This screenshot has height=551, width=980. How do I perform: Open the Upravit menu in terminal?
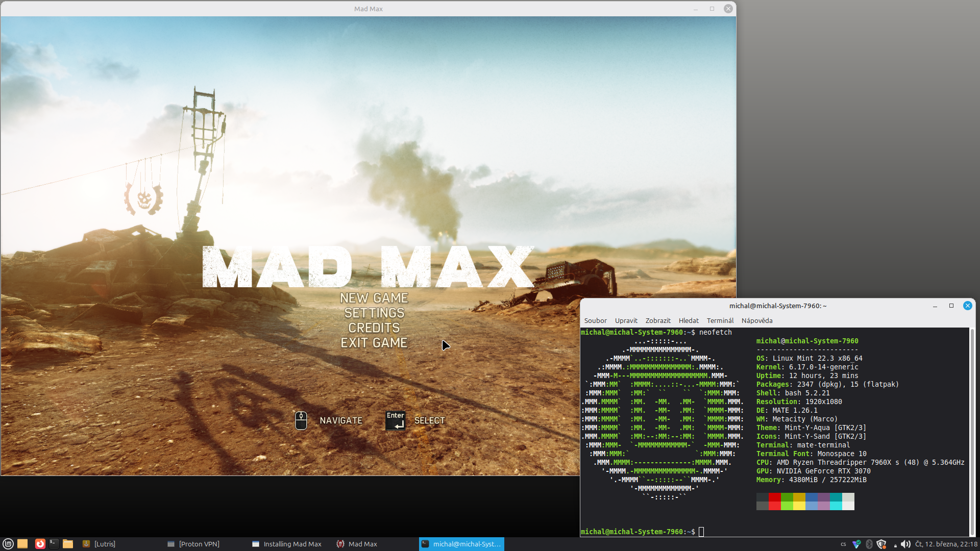point(626,320)
